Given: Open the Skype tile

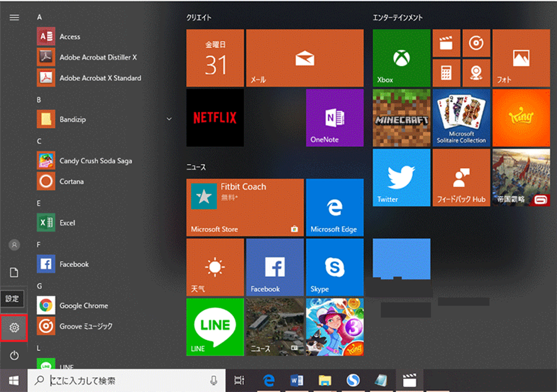Looking at the screenshot, I should coord(334,267).
